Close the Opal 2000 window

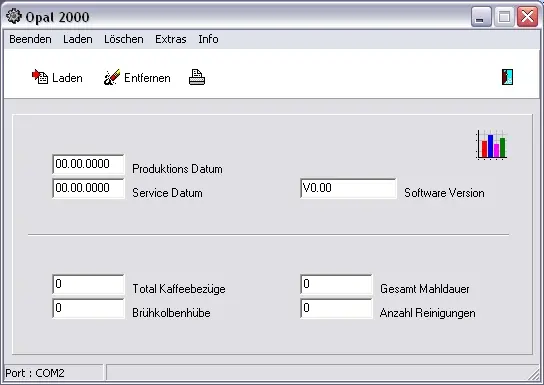click(x=527, y=16)
